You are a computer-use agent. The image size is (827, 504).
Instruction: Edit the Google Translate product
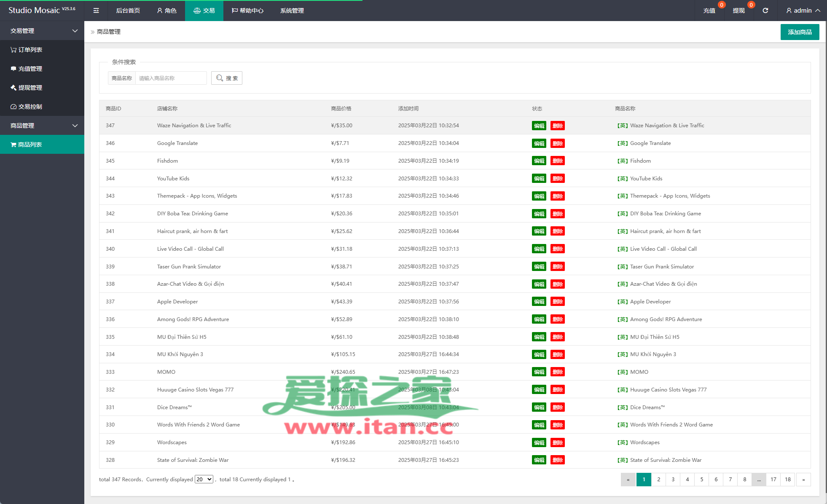coord(539,143)
